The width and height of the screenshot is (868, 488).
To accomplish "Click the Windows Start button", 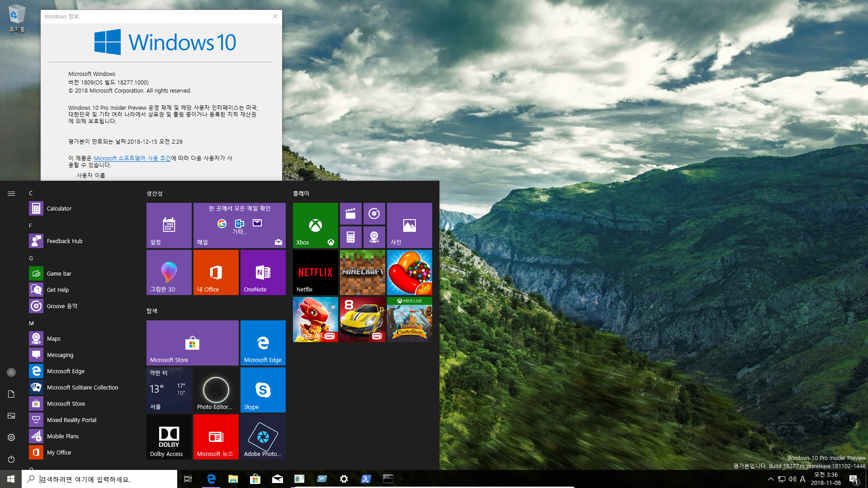I will click(x=11, y=479).
